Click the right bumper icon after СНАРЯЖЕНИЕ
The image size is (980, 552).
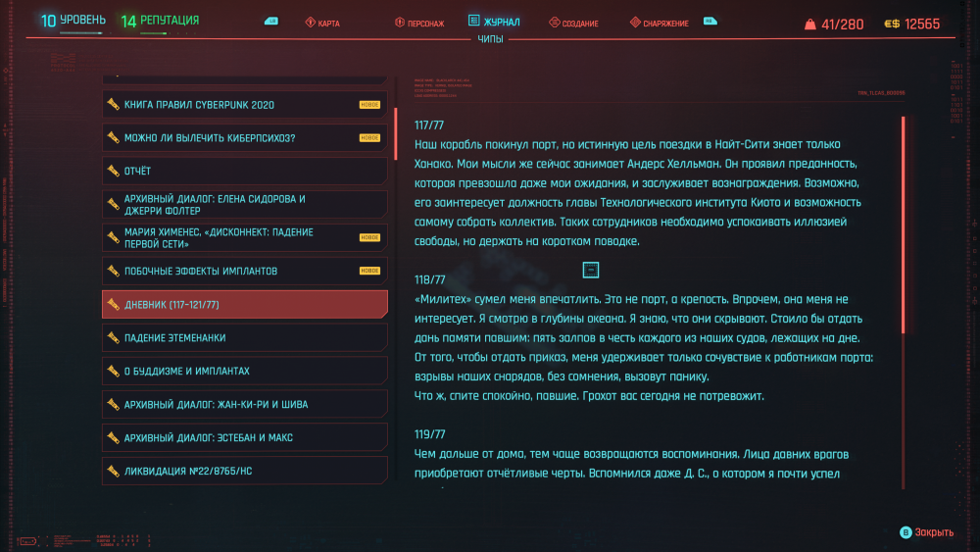(x=710, y=21)
